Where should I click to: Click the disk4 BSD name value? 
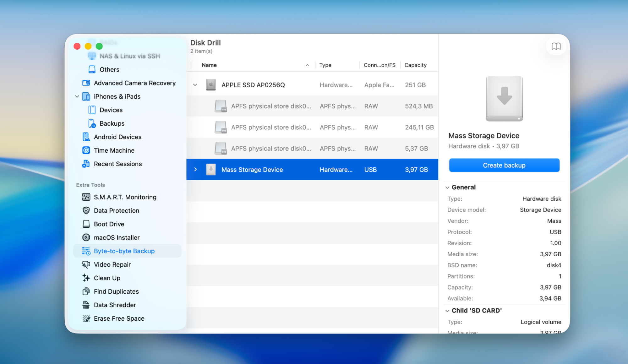554,265
